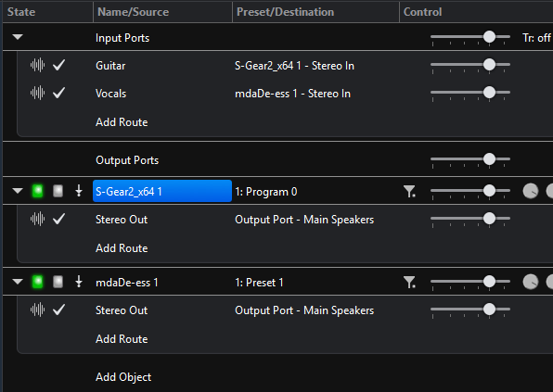The width and height of the screenshot is (553, 392).
Task: Click Add Object at the bottom
Action: coord(123,377)
